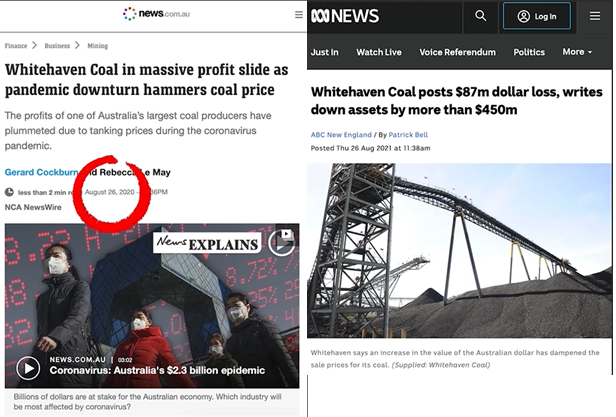Open the ABC New England link
The height and width of the screenshot is (417, 616).
click(x=341, y=135)
